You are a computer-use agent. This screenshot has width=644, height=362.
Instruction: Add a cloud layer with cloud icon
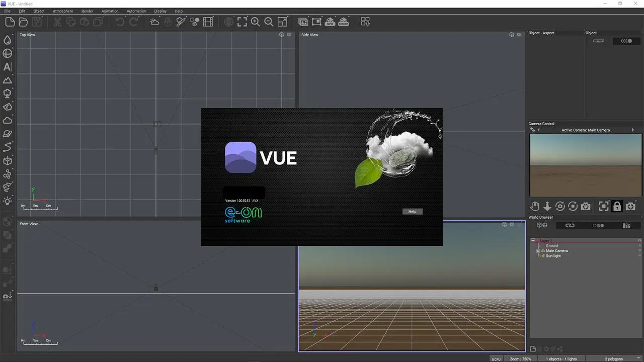click(8, 120)
